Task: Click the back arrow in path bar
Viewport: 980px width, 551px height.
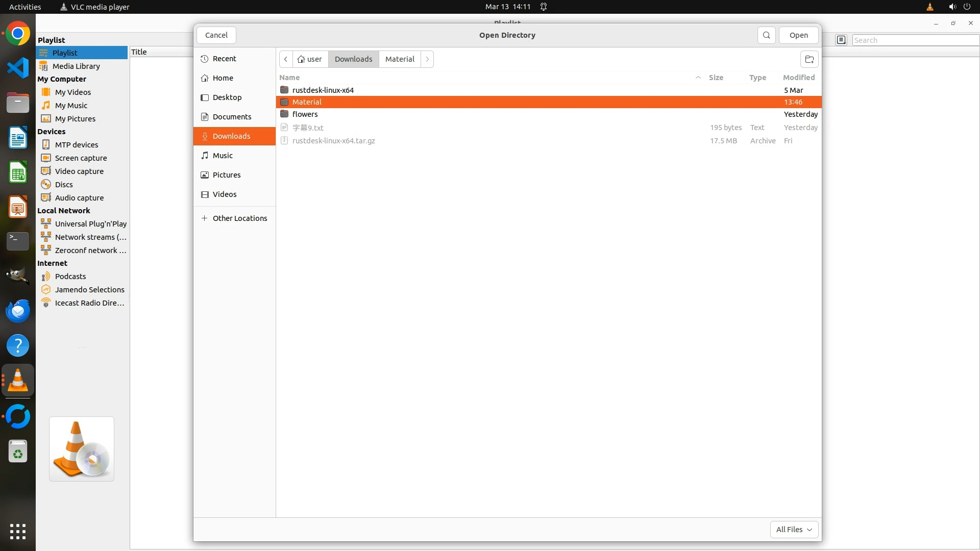Action: [286, 59]
